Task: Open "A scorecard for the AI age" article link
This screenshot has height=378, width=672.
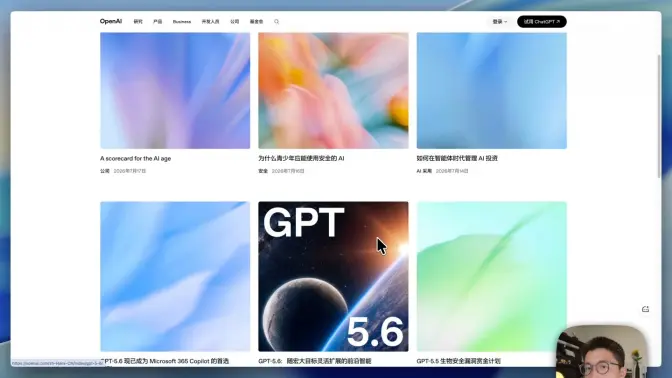Action: point(135,158)
